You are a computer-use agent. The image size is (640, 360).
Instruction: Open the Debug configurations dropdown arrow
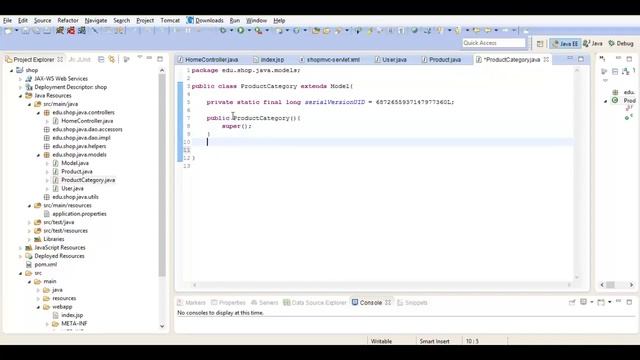point(231,30)
